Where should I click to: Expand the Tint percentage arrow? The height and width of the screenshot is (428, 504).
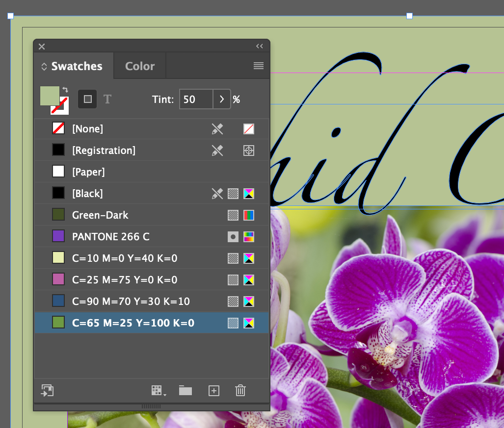click(x=222, y=99)
